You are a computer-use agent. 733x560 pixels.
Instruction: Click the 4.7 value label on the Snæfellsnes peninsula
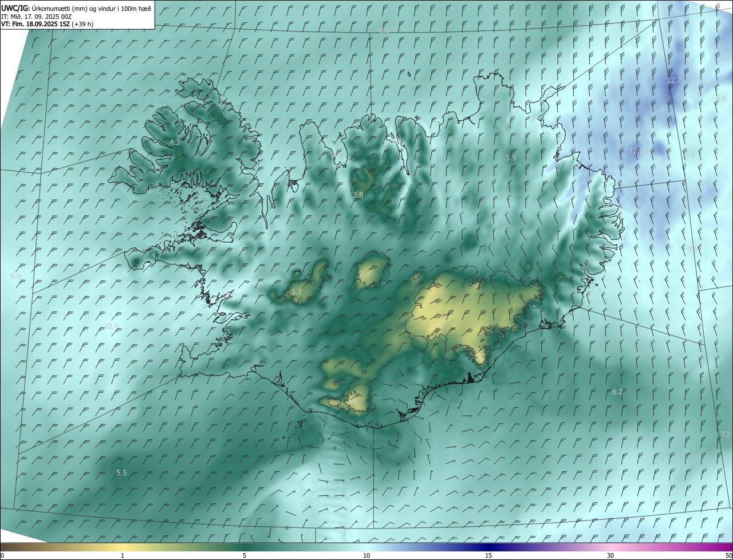pos(156,255)
